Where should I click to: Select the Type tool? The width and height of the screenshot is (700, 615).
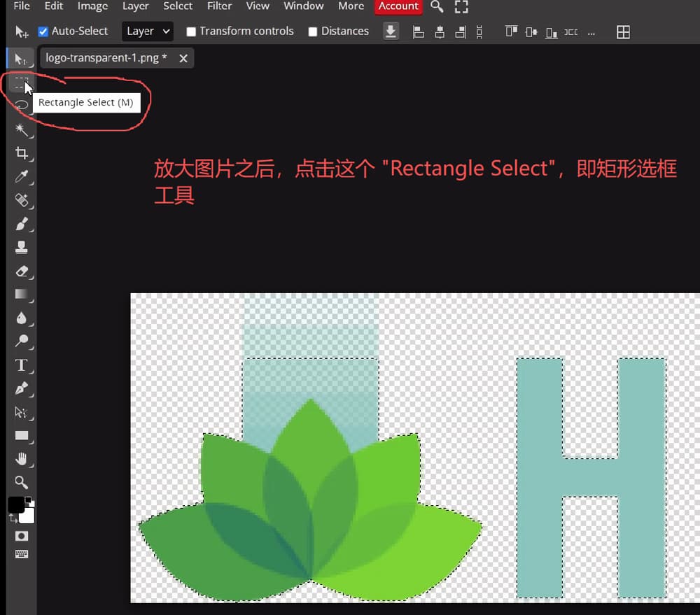click(21, 365)
